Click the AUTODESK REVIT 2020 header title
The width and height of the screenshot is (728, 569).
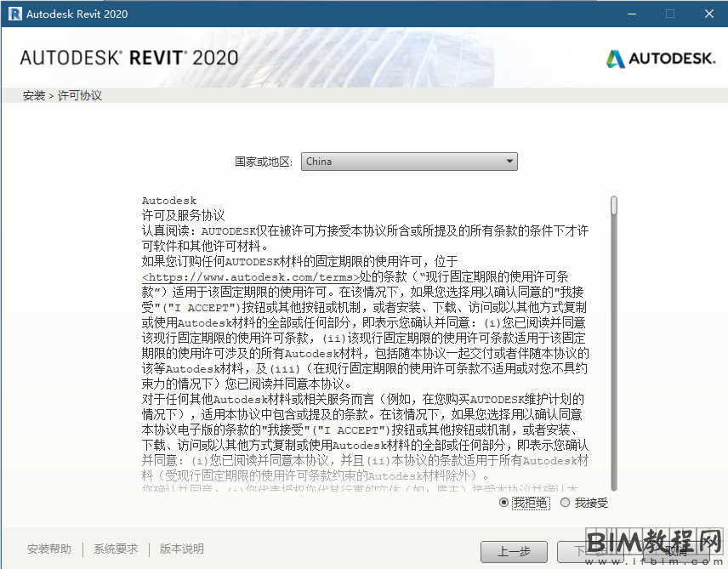coord(129,58)
